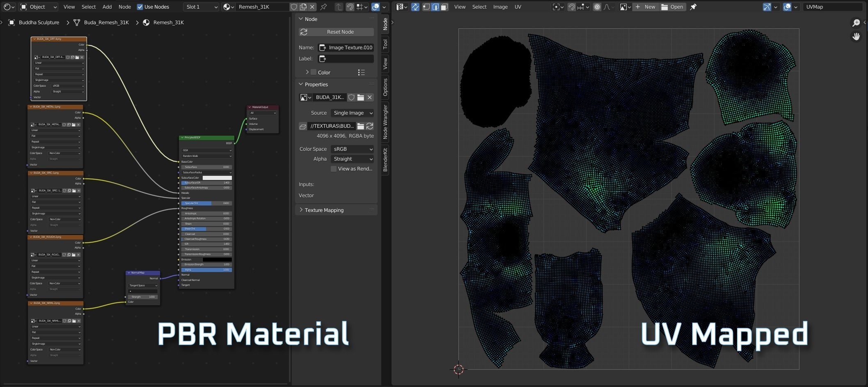868x387 pixels.
Task: Open image file for BUDA_31K datablock
Action: [360, 97]
